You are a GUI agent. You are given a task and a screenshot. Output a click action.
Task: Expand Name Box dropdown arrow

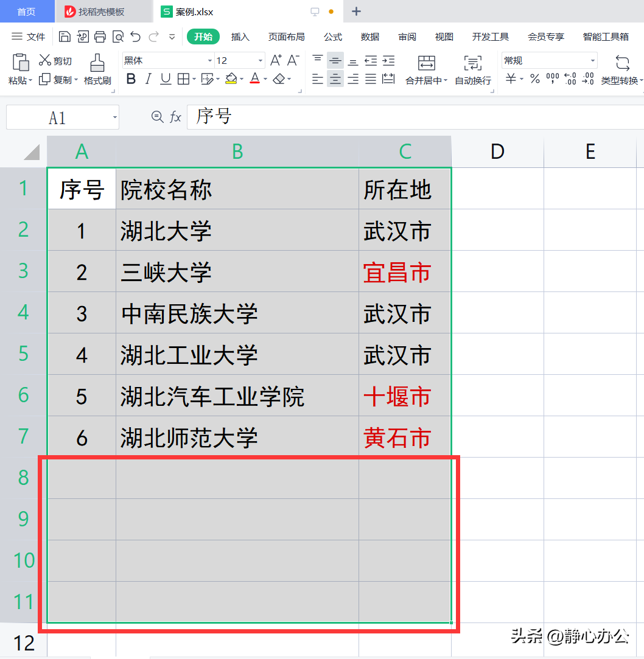[114, 117]
